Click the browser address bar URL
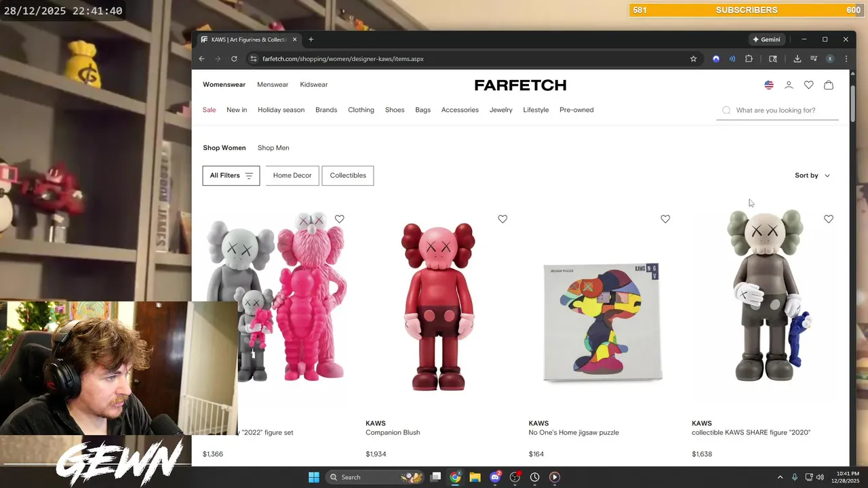The height and width of the screenshot is (488, 868). 343,59
